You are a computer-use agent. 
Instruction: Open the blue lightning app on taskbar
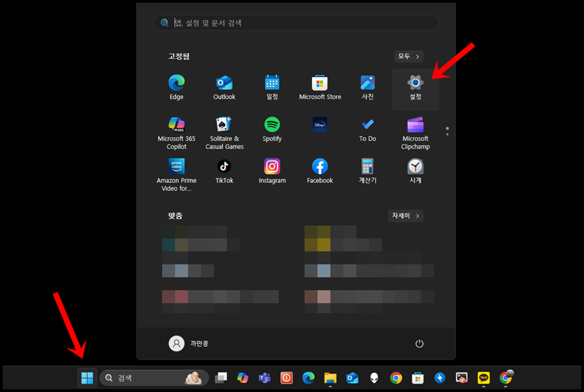(439, 378)
